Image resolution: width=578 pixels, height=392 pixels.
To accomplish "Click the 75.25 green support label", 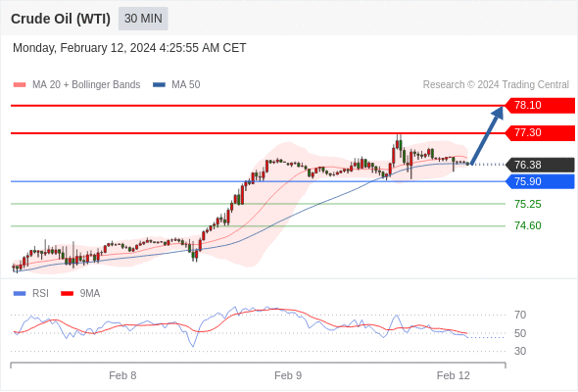I will point(528,204).
